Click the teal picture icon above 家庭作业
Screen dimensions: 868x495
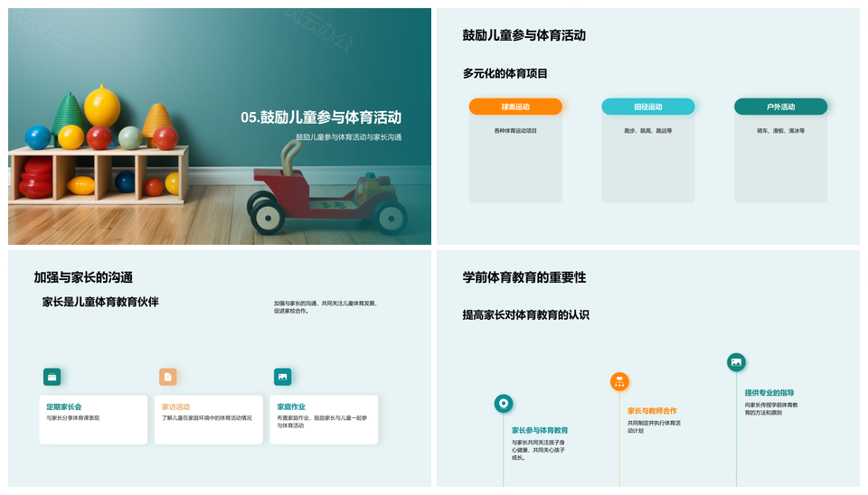(283, 377)
